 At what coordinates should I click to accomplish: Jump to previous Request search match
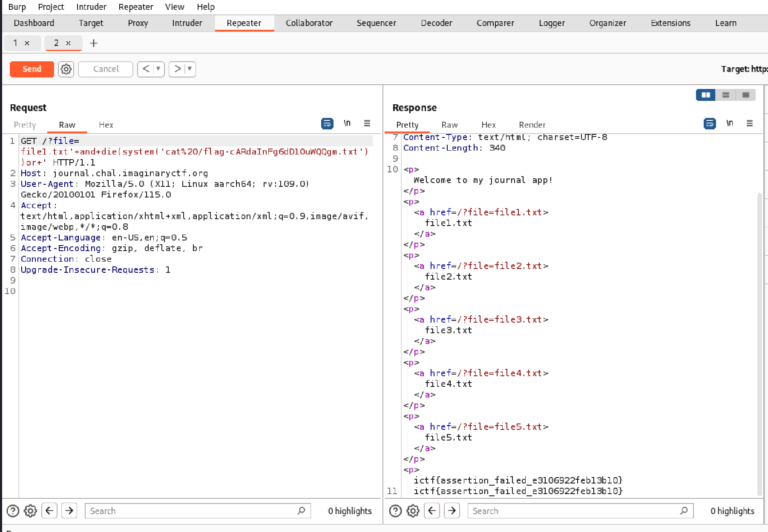(49, 511)
